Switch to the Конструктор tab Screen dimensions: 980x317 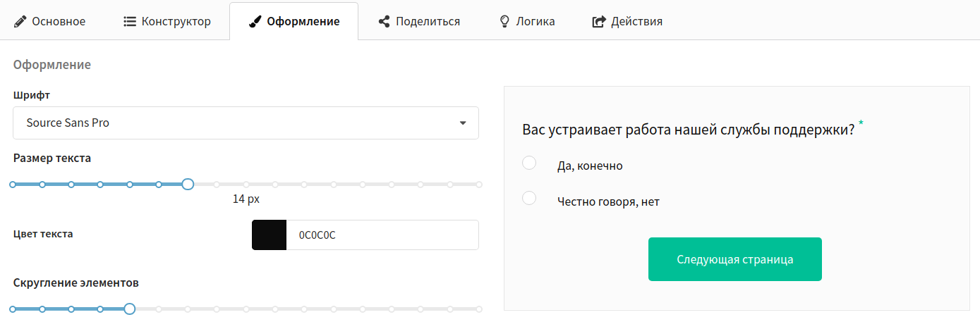pyautogui.click(x=167, y=21)
